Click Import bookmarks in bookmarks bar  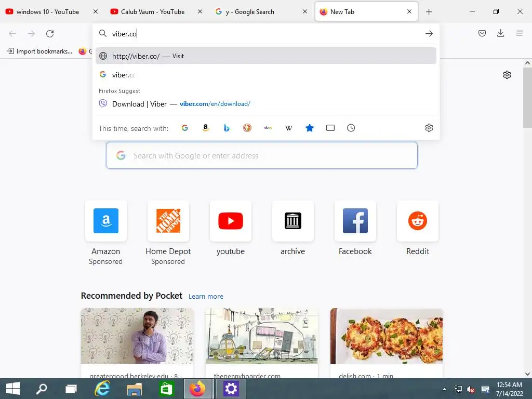pyautogui.click(x=39, y=51)
